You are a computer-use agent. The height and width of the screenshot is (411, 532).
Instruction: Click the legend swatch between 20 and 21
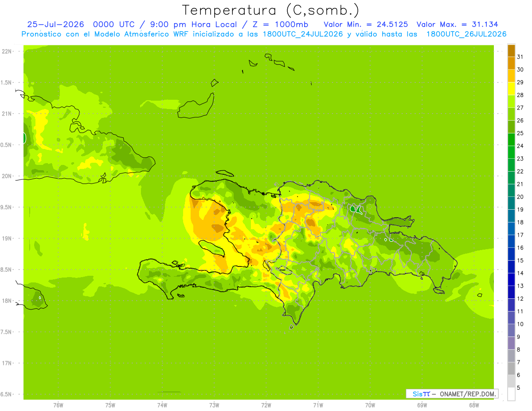[x=511, y=191]
